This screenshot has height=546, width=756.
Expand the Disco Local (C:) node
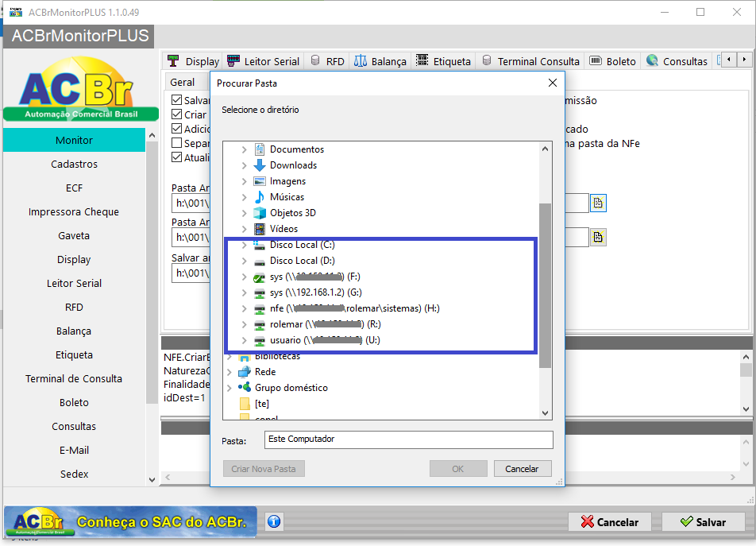click(244, 245)
